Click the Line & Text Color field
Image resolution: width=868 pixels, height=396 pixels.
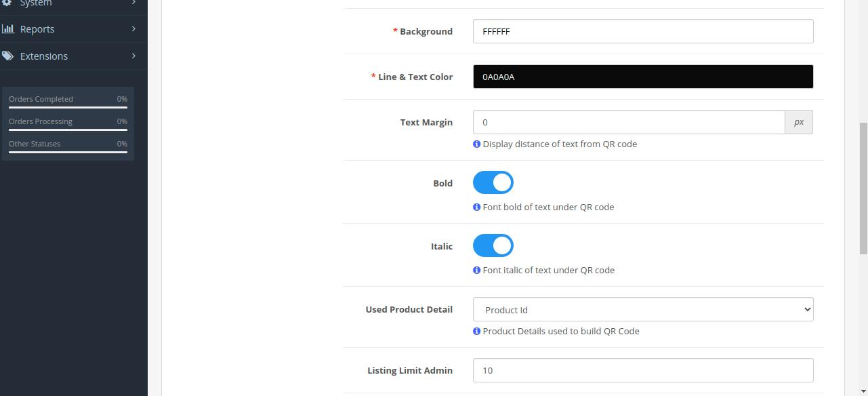(642, 77)
